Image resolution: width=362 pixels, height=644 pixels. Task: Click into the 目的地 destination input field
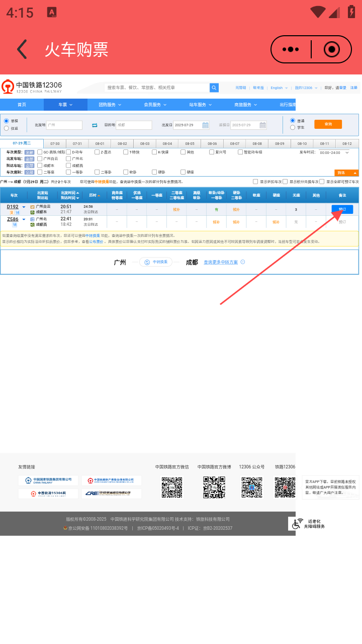(x=133, y=125)
